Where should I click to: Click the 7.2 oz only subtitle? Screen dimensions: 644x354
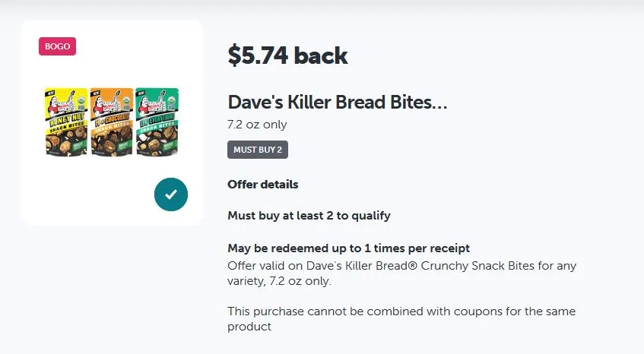pyautogui.click(x=257, y=125)
